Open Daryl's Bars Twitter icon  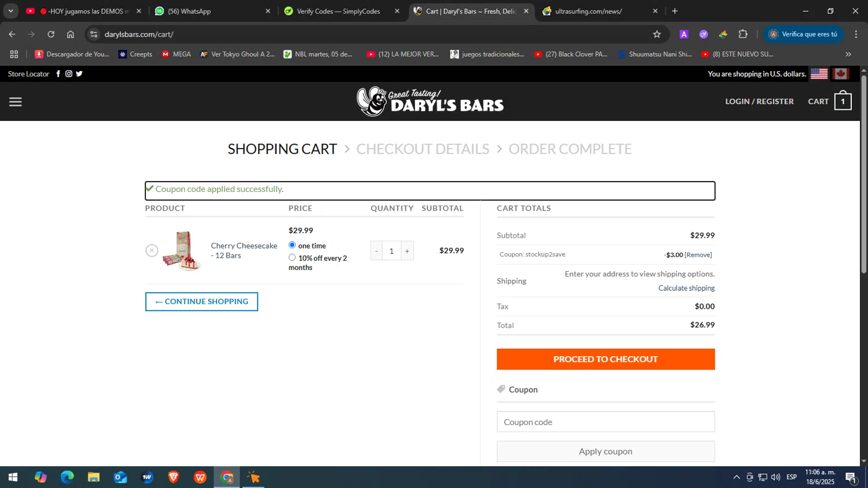pyautogui.click(x=79, y=74)
